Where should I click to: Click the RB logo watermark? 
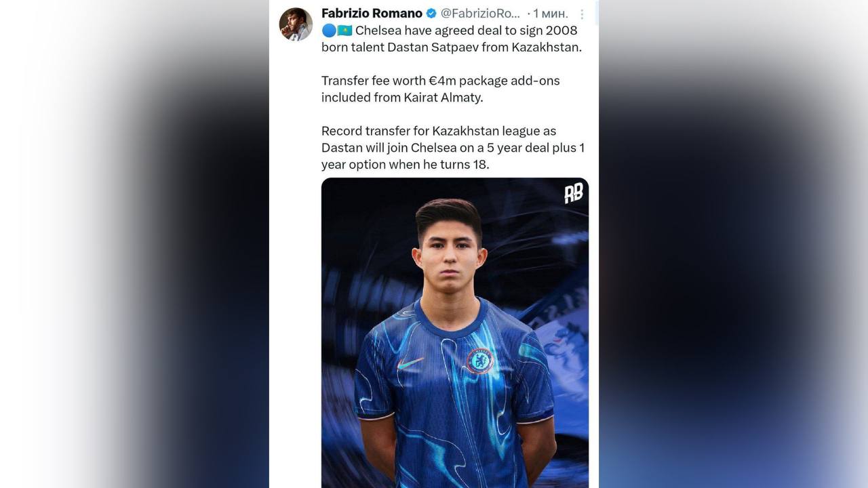[574, 193]
